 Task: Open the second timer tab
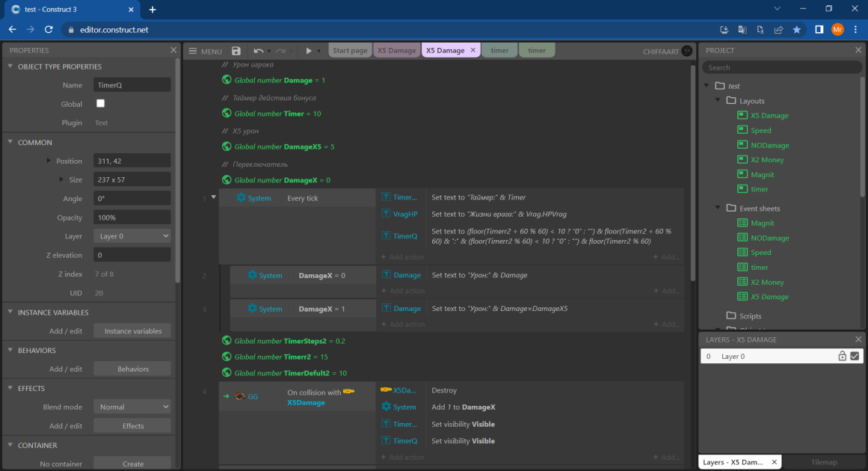[536, 50]
